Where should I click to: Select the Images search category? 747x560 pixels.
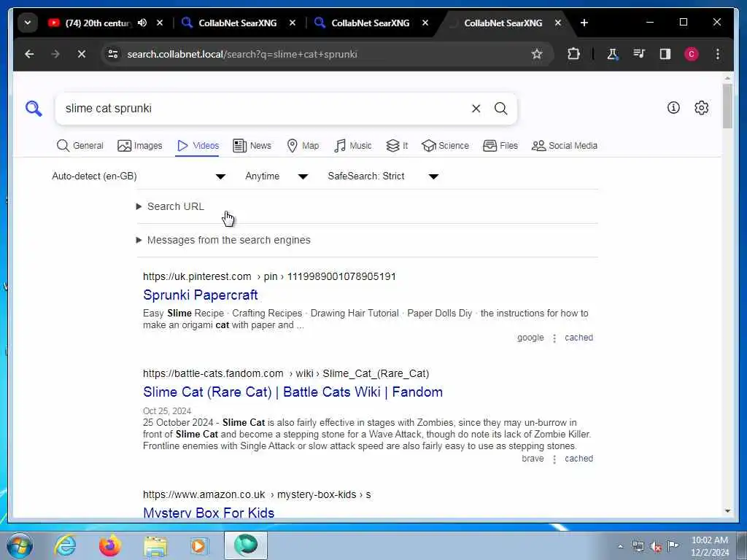point(140,146)
